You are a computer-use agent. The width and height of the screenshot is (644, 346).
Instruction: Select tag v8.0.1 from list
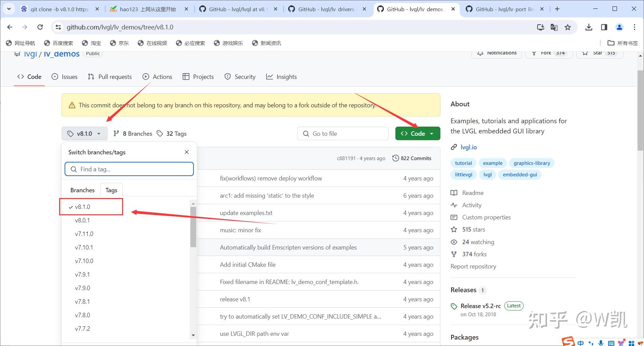pyautogui.click(x=83, y=220)
